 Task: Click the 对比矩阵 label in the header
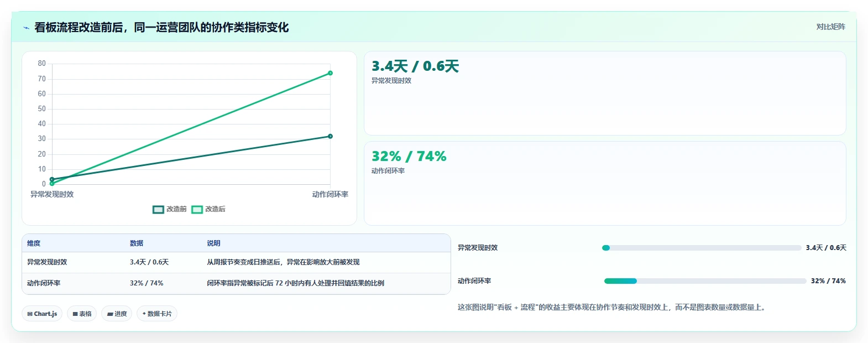pos(830,27)
